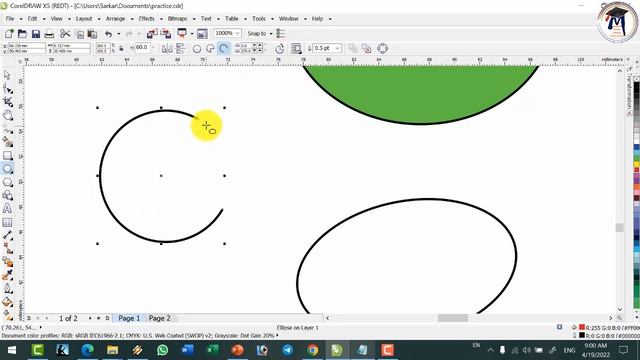640x360 pixels.
Task: Select the Pick tool in toolbox
Action: (7, 75)
